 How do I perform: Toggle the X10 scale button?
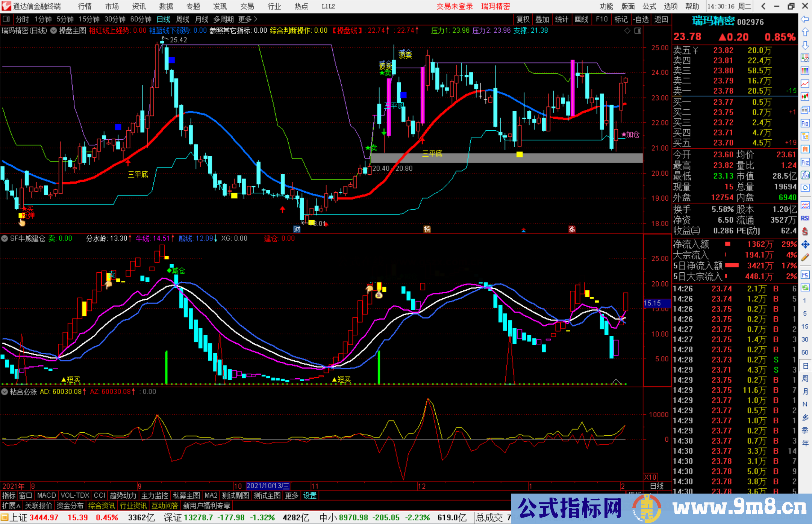(x=651, y=477)
